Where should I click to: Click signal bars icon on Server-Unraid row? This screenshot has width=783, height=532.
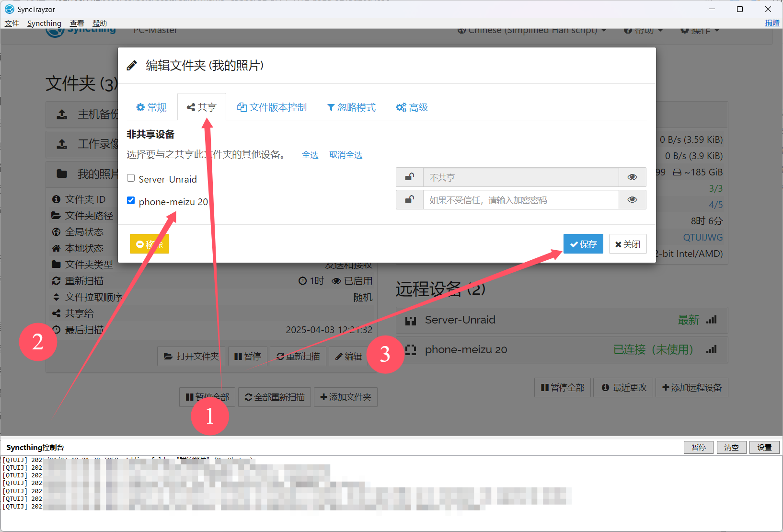(712, 320)
